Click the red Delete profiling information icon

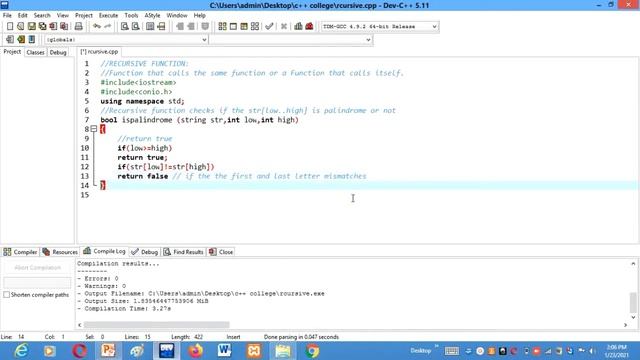point(309,26)
